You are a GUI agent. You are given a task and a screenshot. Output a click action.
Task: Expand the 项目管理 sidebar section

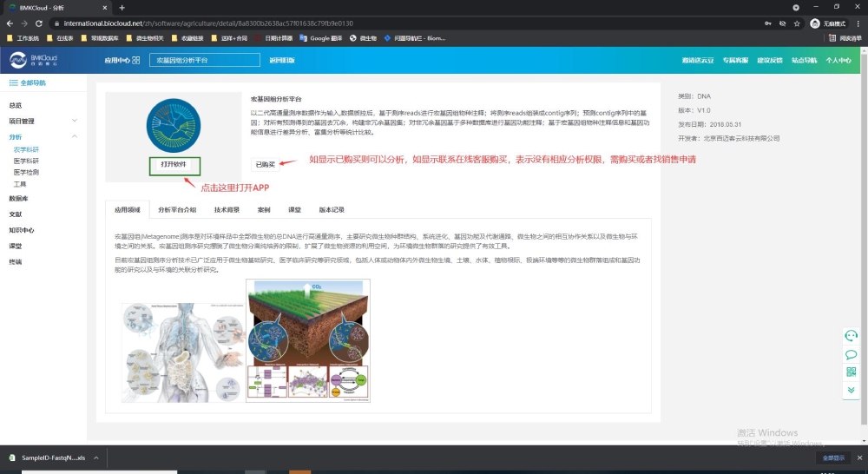[75, 121]
